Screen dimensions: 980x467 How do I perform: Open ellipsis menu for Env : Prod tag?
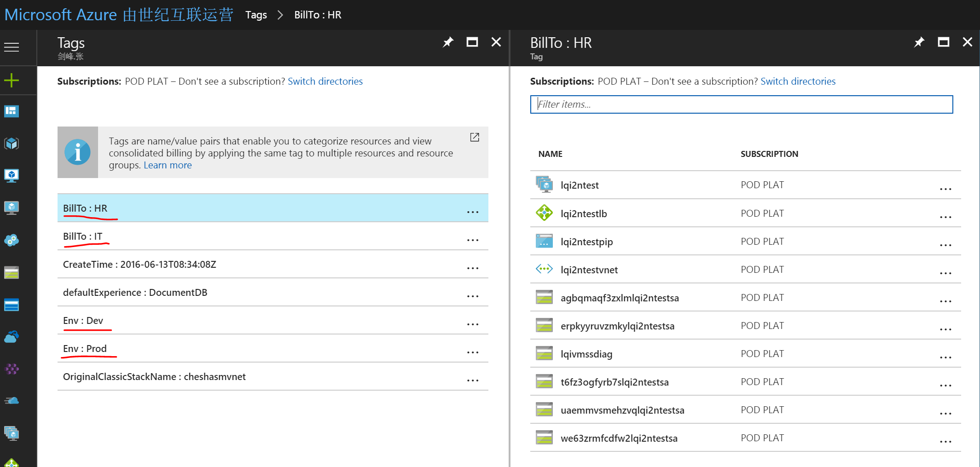click(473, 352)
